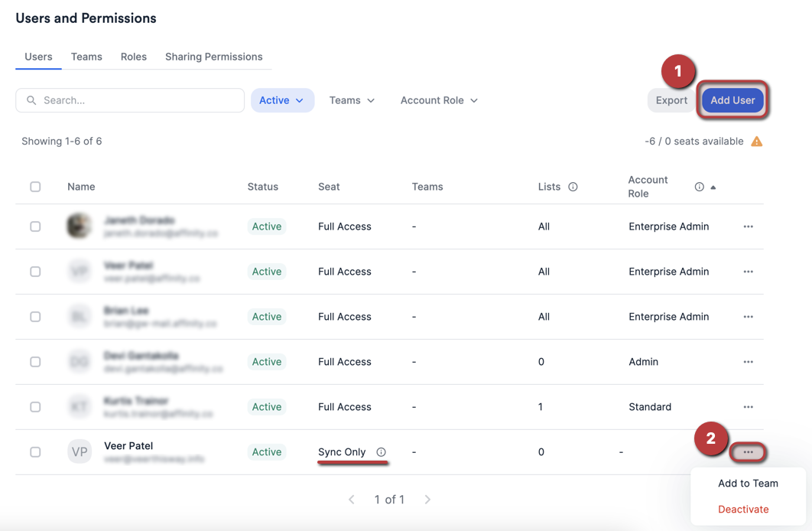Expand the Teams filter dropdown
812x531 pixels.
click(351, 100)
